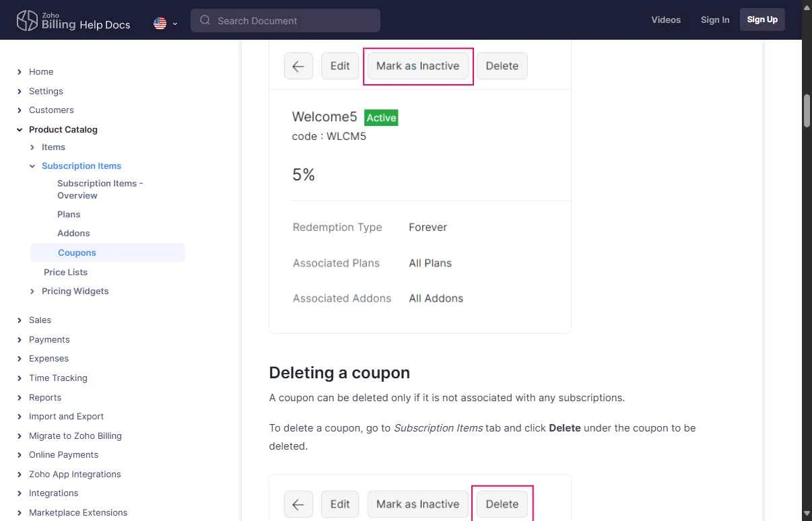
Task: Open Customers in the sidebar
Action: [51, 110]
